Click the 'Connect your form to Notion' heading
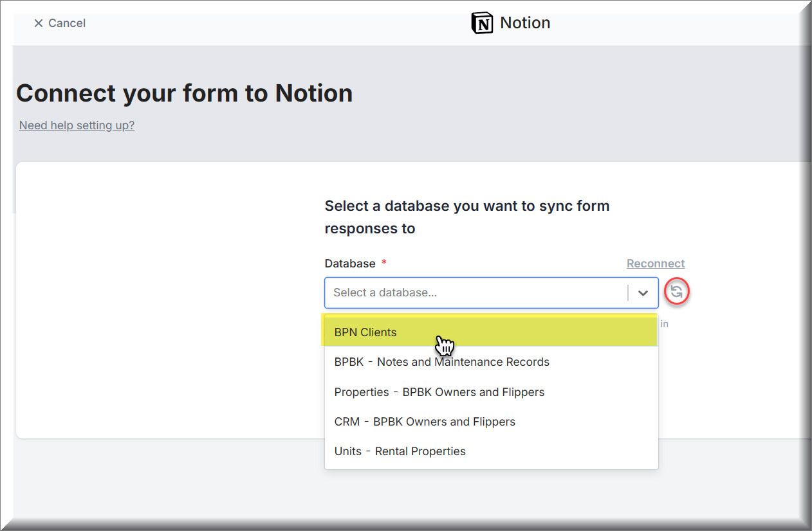 pyautogui.click(x=185, y=94)
